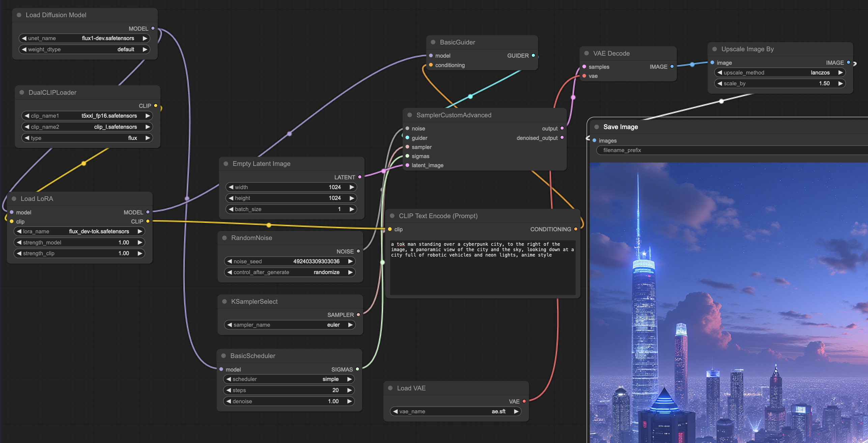Click the MODEL output dot on Load Diffusion Model
868x443 pixels.
pos(153,28)
